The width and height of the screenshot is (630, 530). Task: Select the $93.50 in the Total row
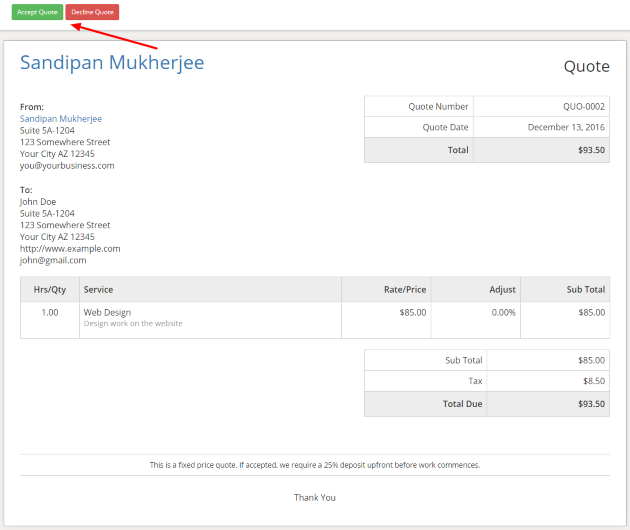pyautogui.click(x=591, y=150)
